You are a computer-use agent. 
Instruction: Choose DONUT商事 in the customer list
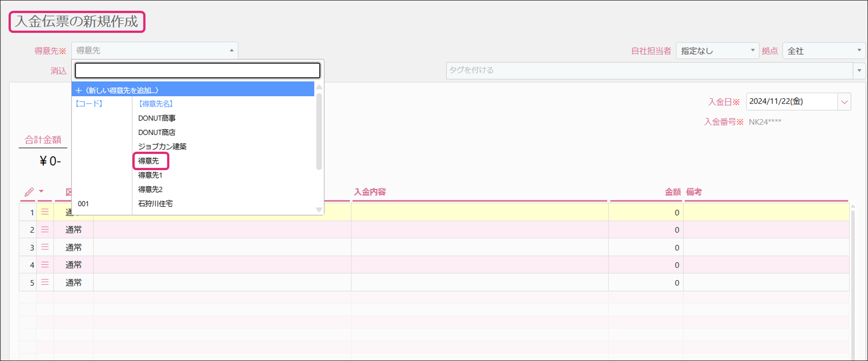[157, 118]
